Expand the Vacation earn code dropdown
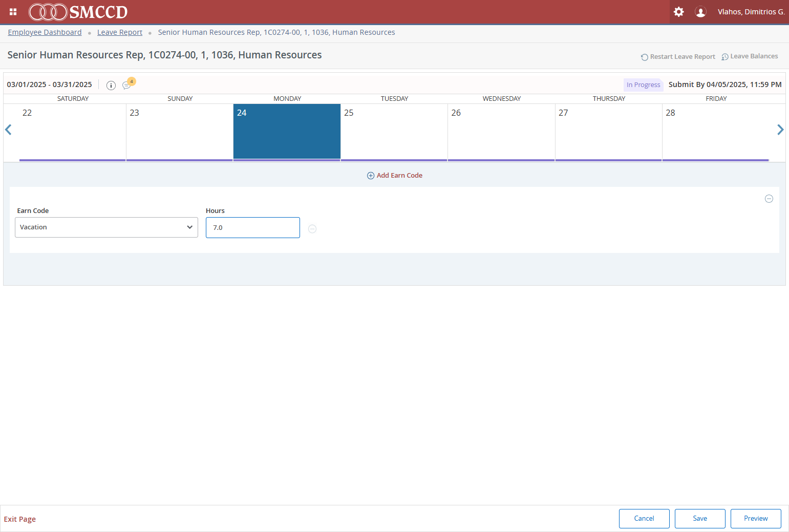 (106, 227)
